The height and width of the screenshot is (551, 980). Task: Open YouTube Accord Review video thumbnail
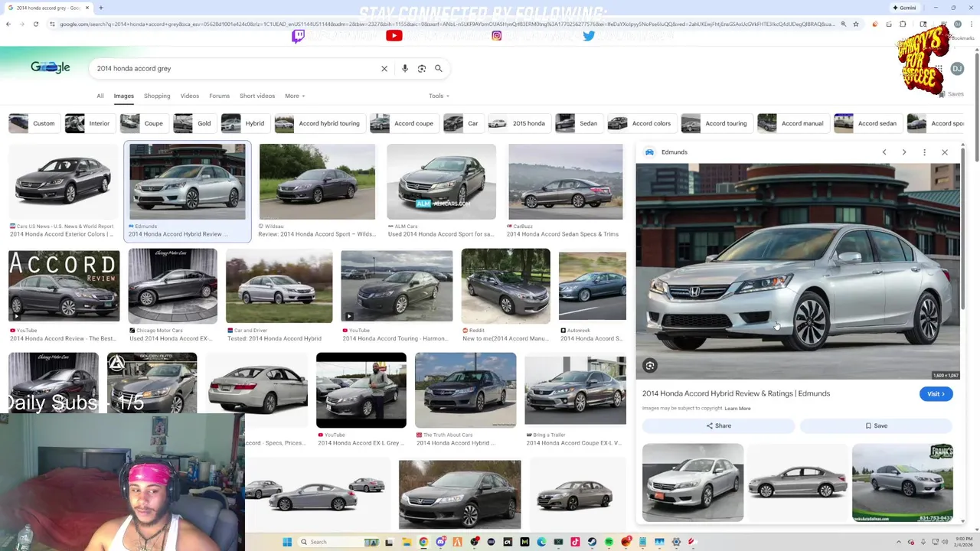click(x=64, y=285)
